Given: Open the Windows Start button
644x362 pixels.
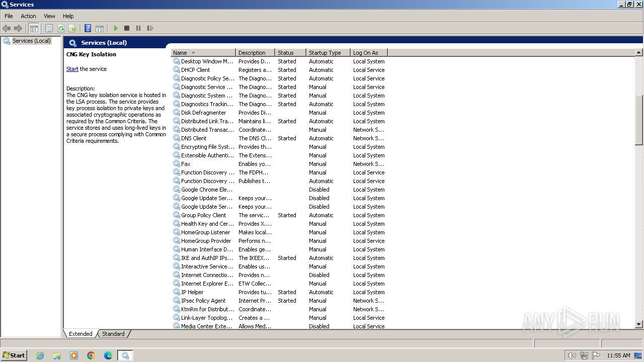Looking at the screenshot, I should click(14, 355).
